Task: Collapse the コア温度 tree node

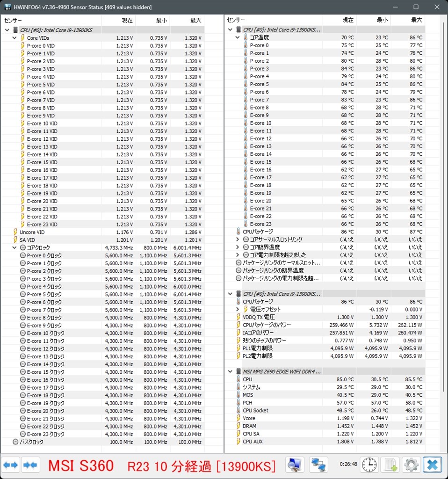Action: [237, 37]
